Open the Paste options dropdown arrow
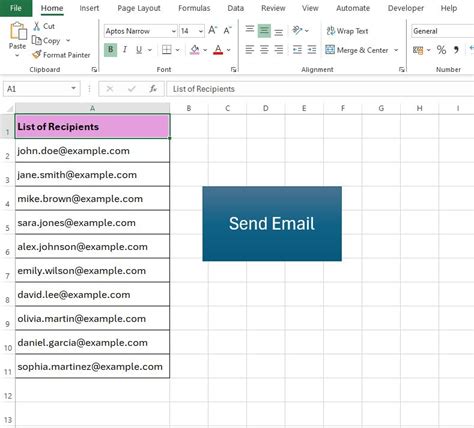 [x=17, y=56]
